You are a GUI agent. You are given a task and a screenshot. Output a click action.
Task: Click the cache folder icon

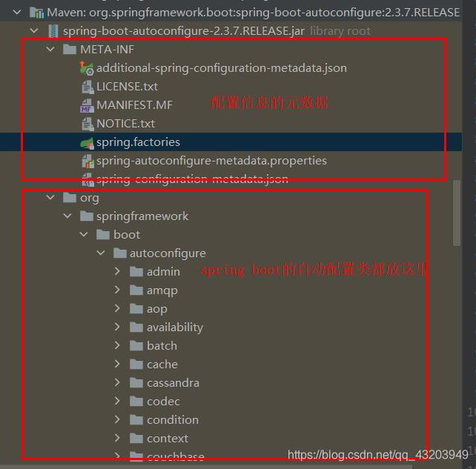click(x=136, y=364)
